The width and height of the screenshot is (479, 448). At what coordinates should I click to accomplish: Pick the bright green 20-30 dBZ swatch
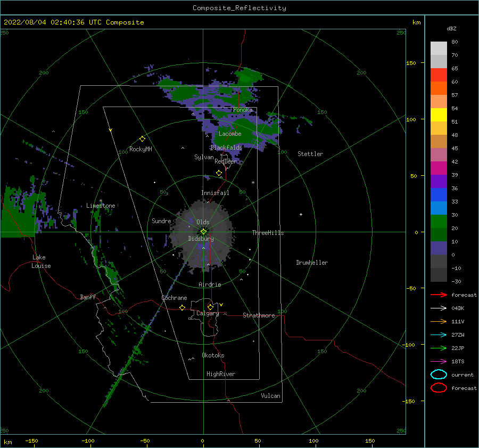click(x=439, y=222)
